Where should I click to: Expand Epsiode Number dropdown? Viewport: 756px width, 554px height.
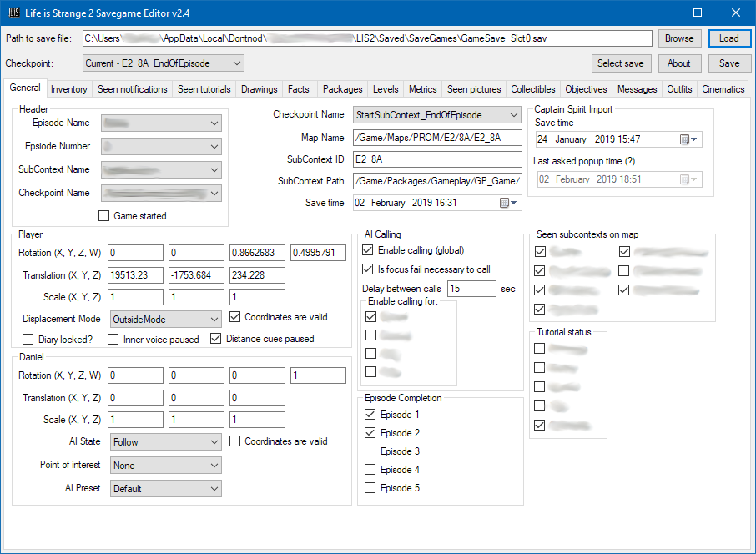point(161,146)
